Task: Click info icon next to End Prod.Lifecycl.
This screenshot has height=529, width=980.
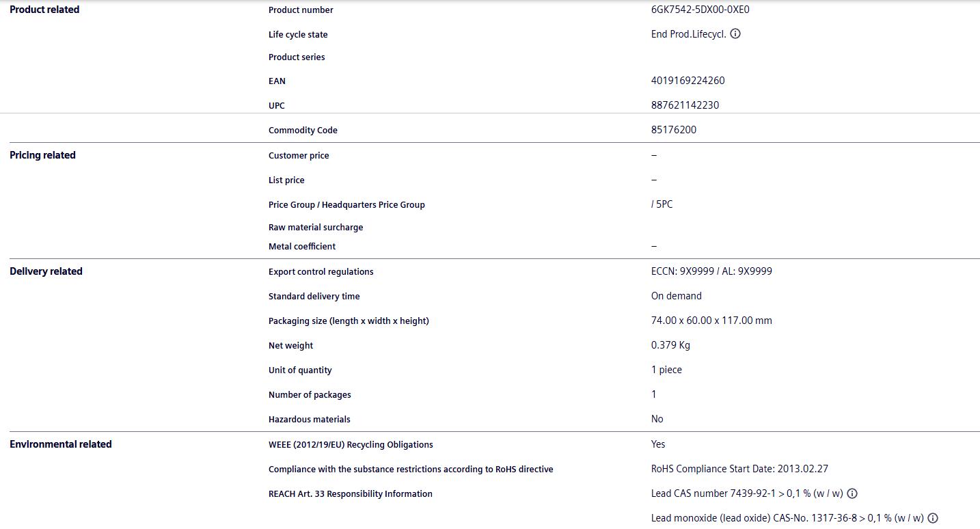Action: 735,33
